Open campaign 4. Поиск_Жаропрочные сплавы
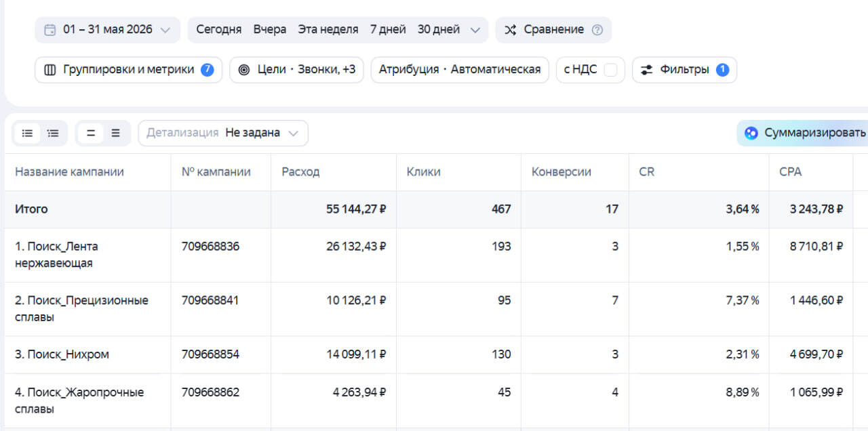This screenshot has height=431, width=868. [x=79, y=401]
